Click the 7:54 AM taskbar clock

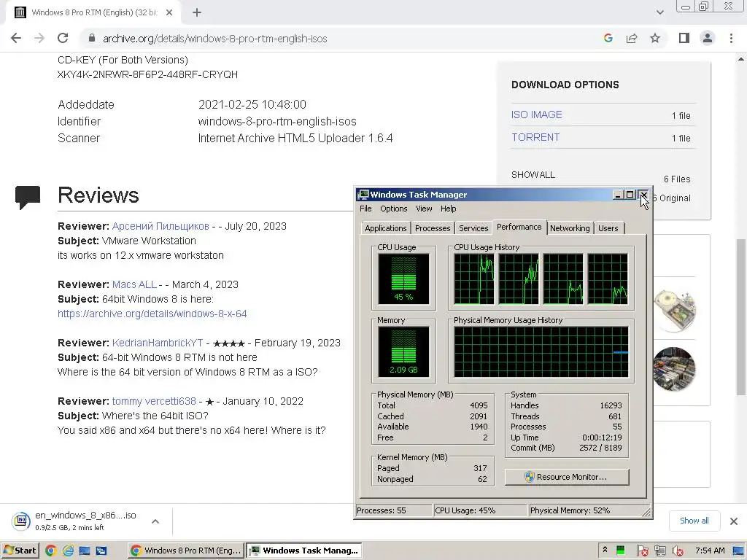point(710,551)
